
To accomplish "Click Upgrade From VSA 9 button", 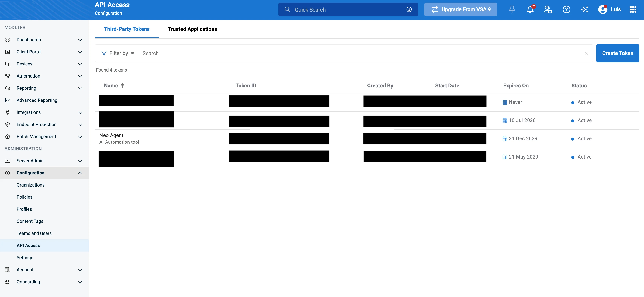I will point(460,9).
